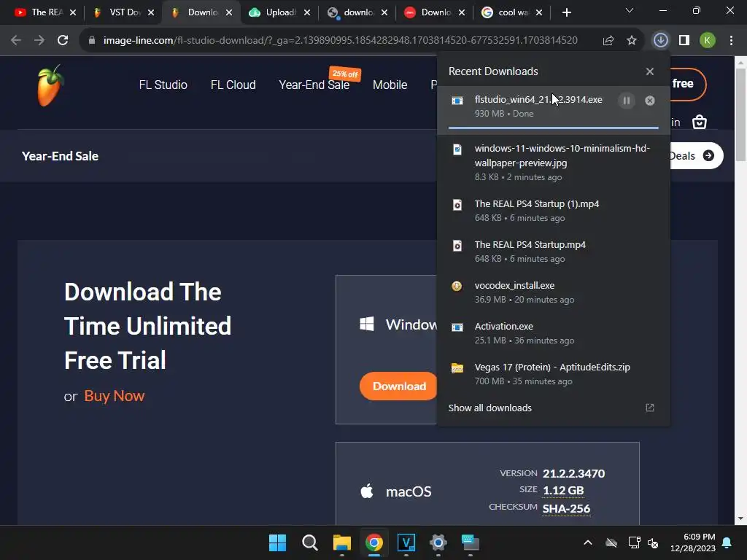The image size is (747, 560).
Task: Open FL Cloud nav menu
Action: [x=233, y=85]
